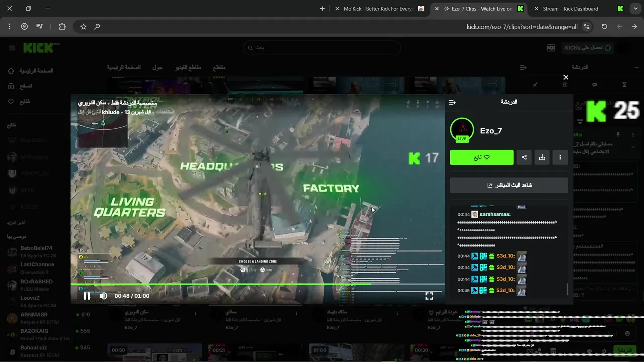Open the home page sidebar item

tap(30, 71)
